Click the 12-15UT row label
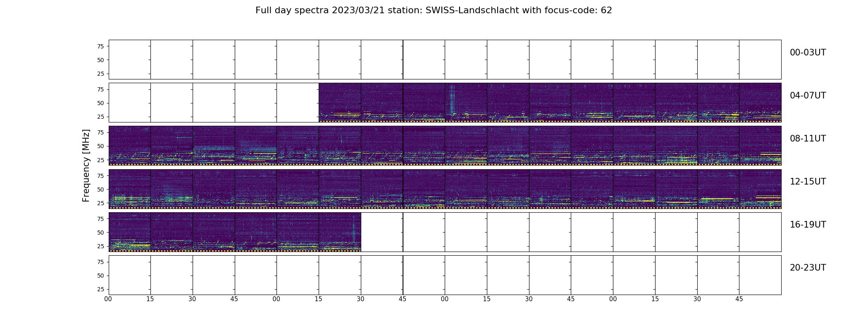Screen dimensions: 868x331 tap(808, 182)
